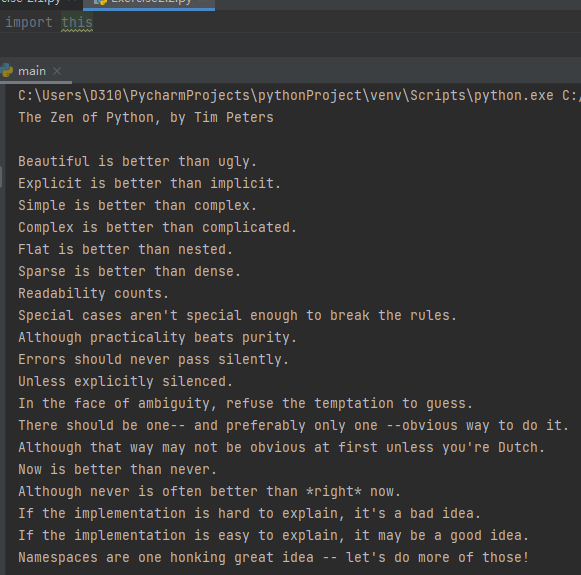581x575 pixels.
Task: Click the 'this' module name in the editor
Action: pos(77,23)
